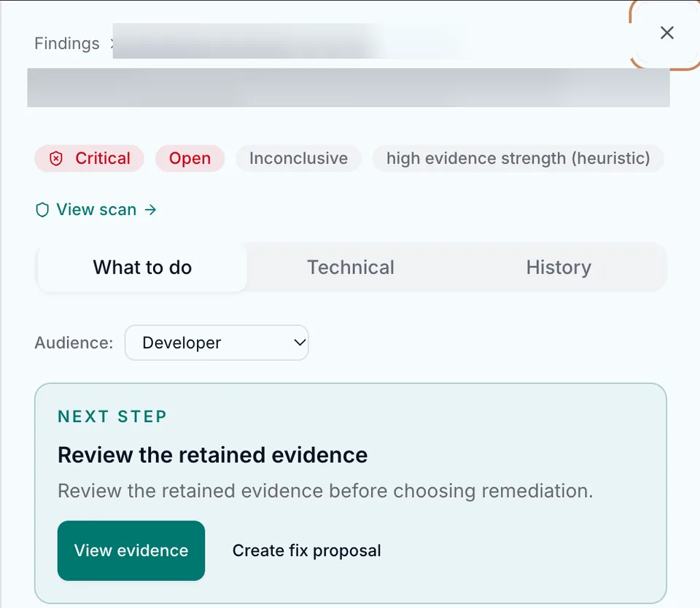Click Create fix proposal
700x608 pixels.
click(307, 550)
